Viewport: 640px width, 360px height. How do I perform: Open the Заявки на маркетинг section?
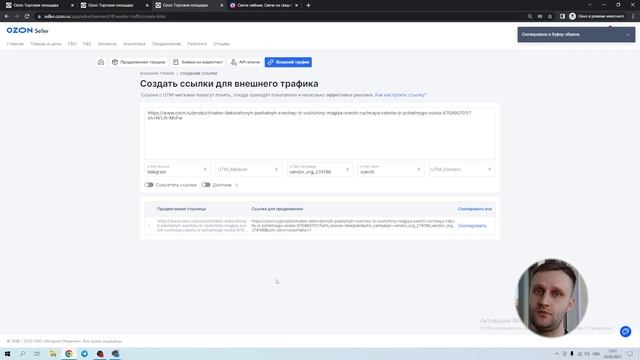(198, 62)
